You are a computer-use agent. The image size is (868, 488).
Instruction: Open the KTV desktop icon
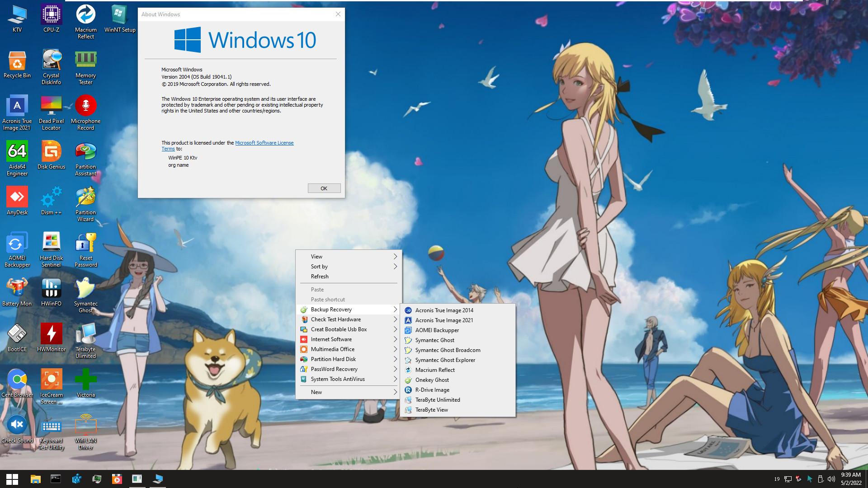[x=17, y=19]
